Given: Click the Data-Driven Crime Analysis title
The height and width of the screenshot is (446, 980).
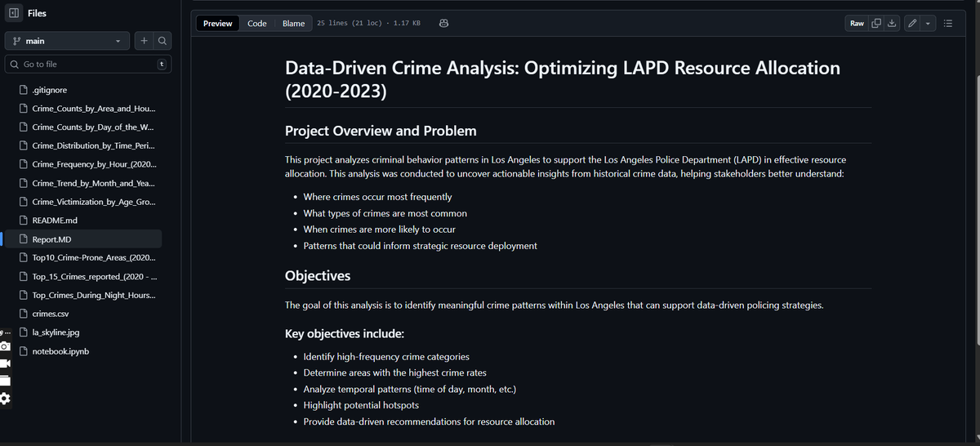Looking at the screenshot, I should [562, 79].
